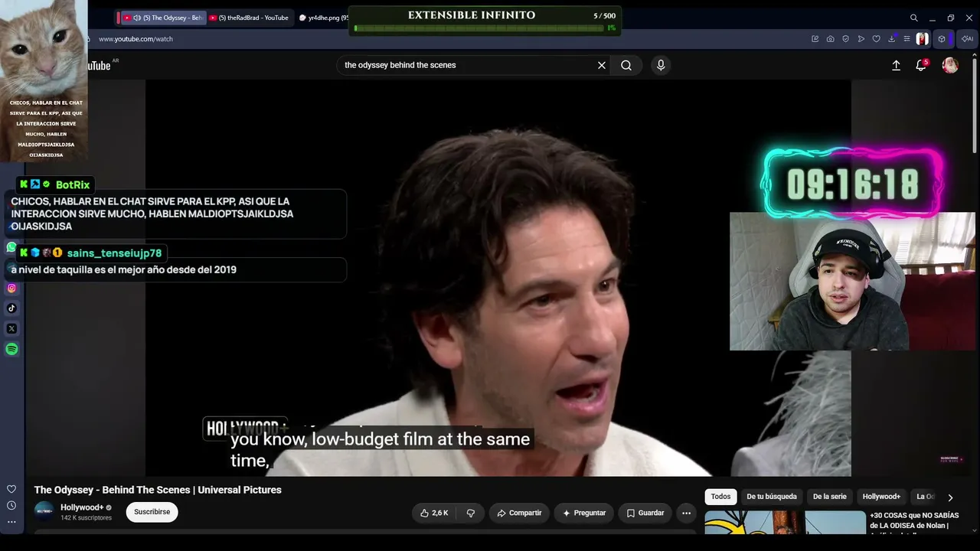Open the '+30 COSAS' recommended video thumbnail
The height and width of the screenshot is (551, 980).
(x=785, y=523)
